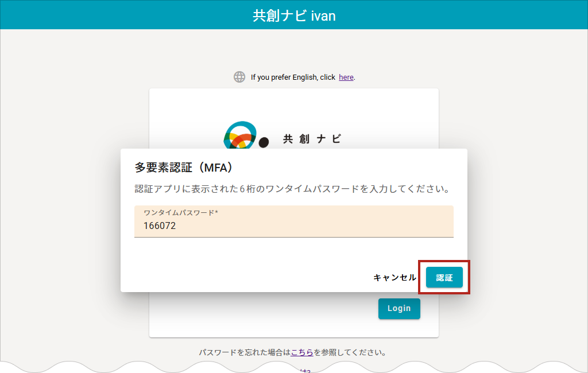Image resolution: width=588 pixels, height=373 pixels.
Task: Click the 'If you prefer English' text
Action: 293,77
